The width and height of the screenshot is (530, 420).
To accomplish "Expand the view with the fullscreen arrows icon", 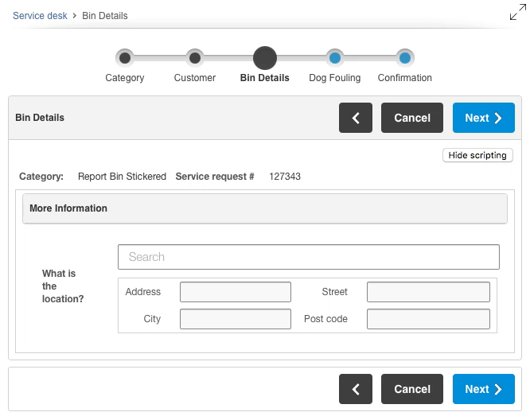I will 518,12.
